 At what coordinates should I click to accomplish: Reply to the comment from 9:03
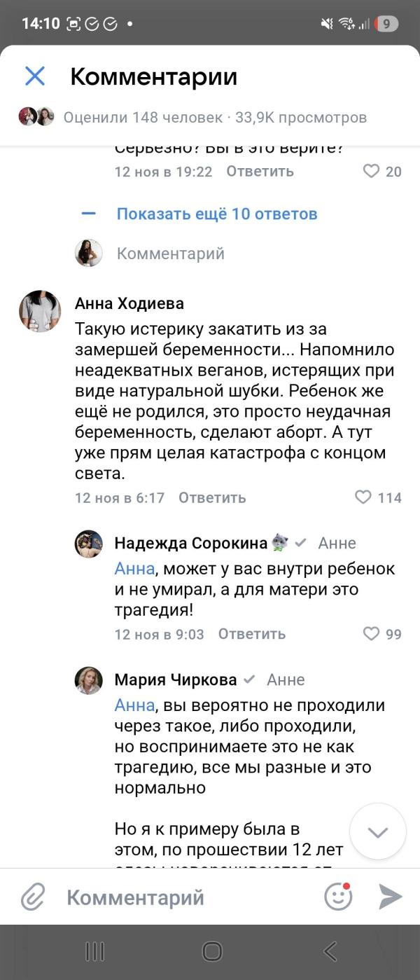tap(252, 634)
